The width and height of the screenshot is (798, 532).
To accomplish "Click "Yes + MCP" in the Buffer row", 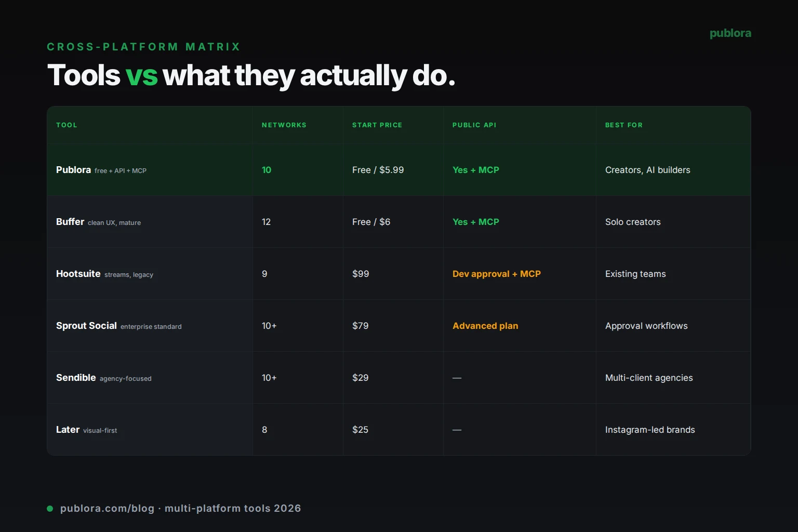I will [x=476, y=222].
